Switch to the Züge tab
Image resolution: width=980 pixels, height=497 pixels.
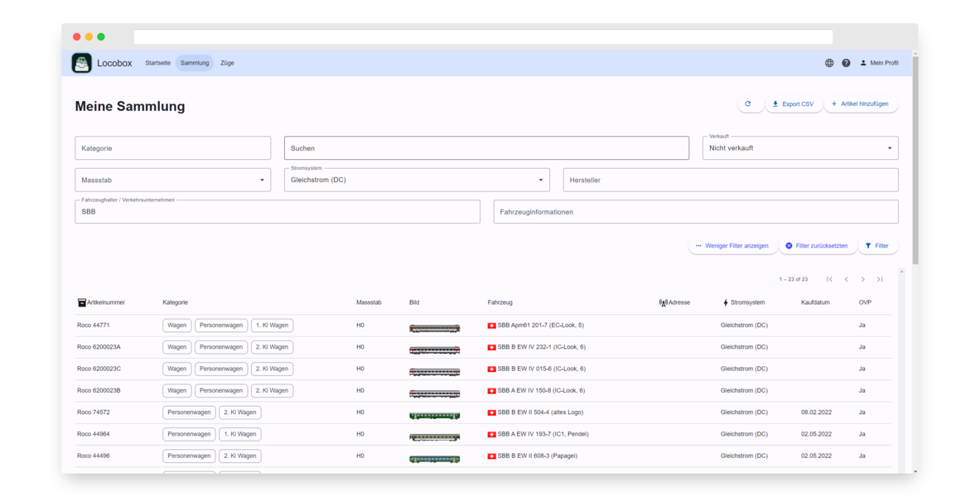coord(227,63)
